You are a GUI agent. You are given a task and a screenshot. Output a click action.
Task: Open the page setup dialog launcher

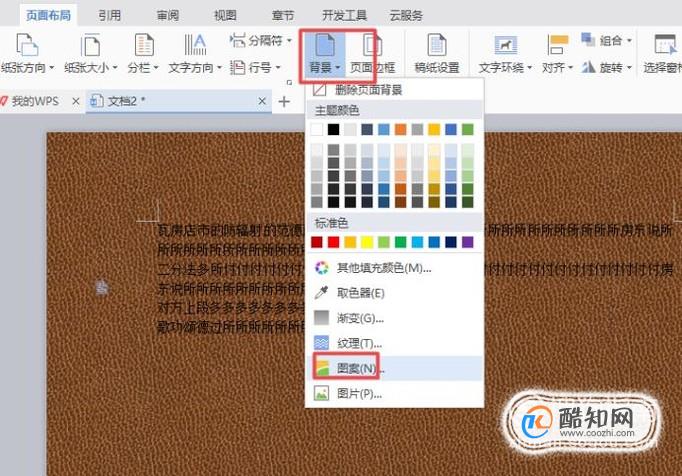(289, 82)
